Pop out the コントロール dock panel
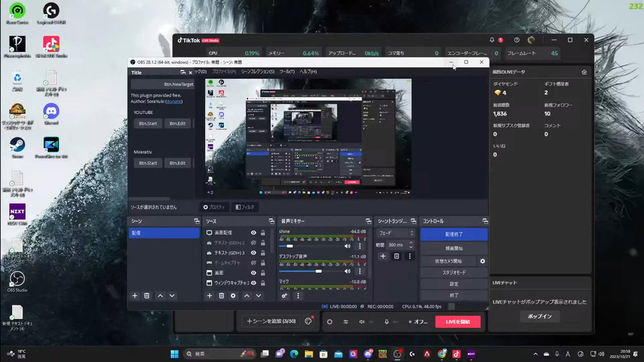Viewport: 644px width, 362px height. tap(485, 221)
